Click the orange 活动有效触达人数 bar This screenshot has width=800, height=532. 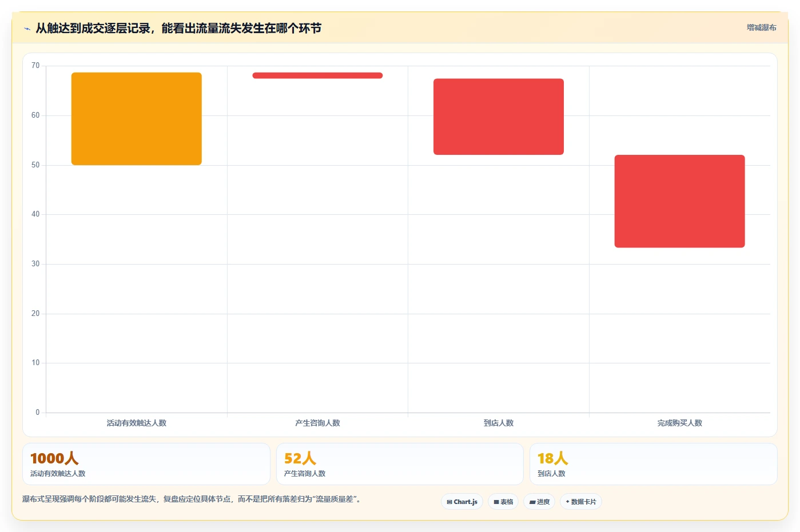tap(137, 119)
